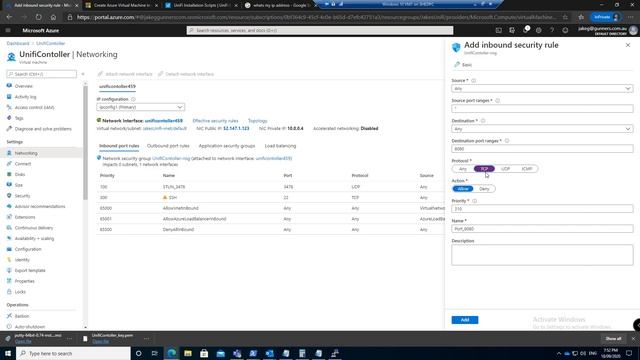Select TCP protocol option
The width and height of the screenshot is (640, 360).
(484, 169)
